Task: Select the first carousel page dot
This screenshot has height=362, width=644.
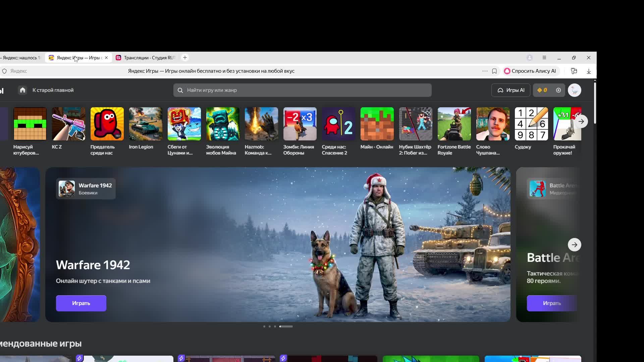Action: (264, 326)
